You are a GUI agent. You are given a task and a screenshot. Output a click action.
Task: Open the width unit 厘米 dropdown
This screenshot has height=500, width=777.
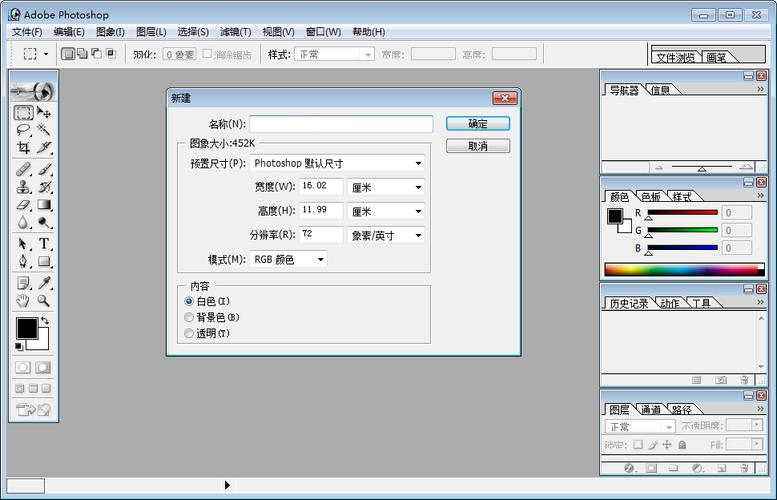[x=386, y=187]
